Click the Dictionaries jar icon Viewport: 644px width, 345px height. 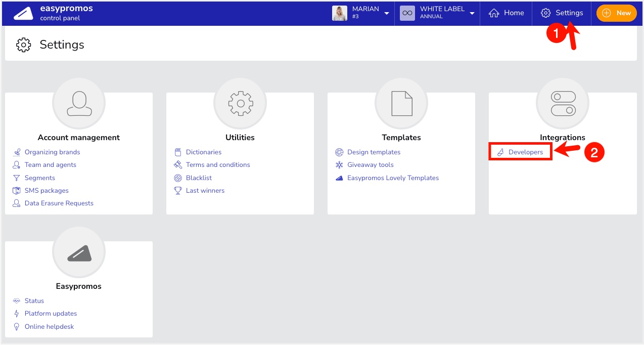[x=178, y=152]
